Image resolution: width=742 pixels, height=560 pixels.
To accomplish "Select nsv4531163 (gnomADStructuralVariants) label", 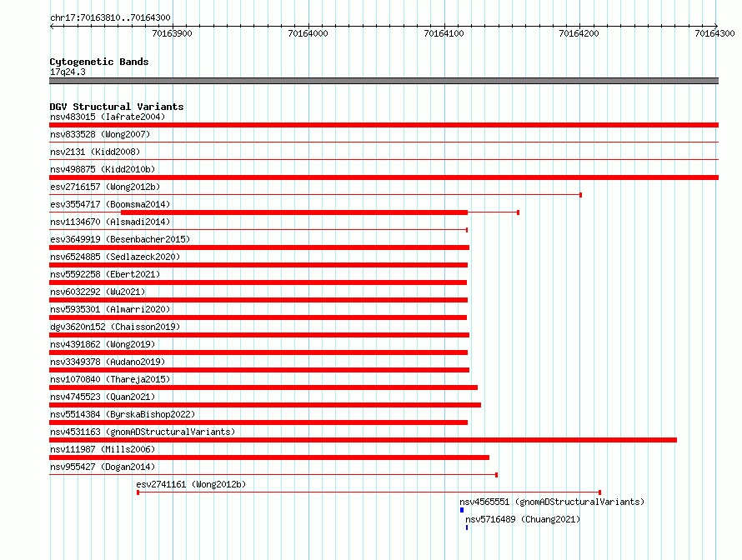I will click(x=143, y=432).
